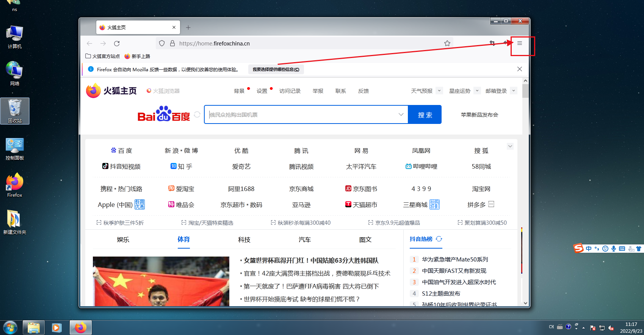The height and width of the screenshot is (335, 644).
Task: Dismiss the data feedback notification bar
Action: [x=520, y=69]
